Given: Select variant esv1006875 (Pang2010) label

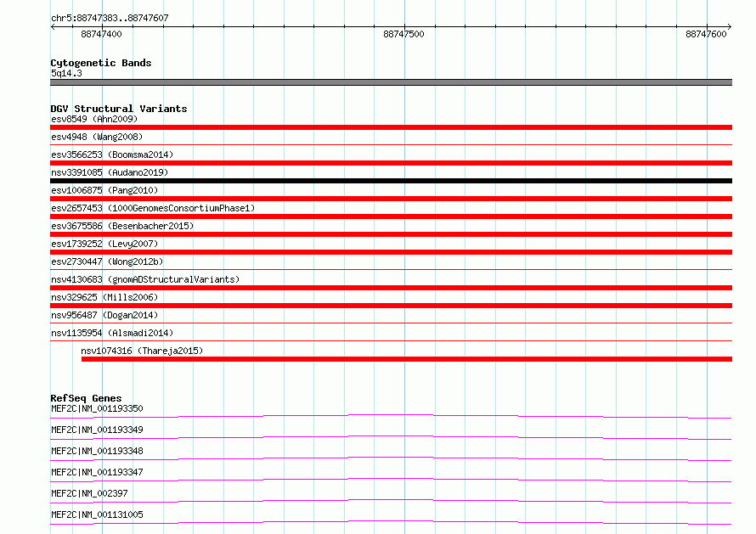Looking at the screenshot, I should point(104,190).
